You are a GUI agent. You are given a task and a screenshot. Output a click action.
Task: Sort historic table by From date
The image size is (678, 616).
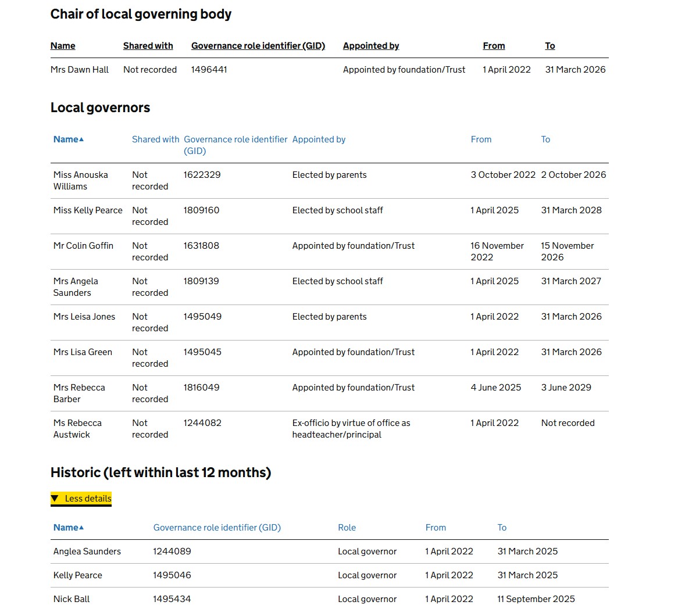pyautogui.click(x=436, y=528)
